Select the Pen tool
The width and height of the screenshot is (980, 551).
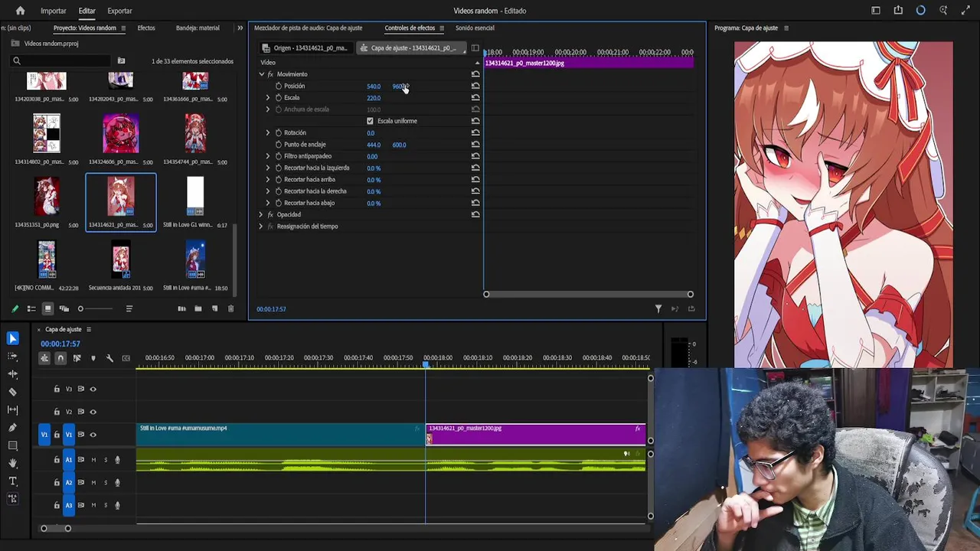click(12, 428)
